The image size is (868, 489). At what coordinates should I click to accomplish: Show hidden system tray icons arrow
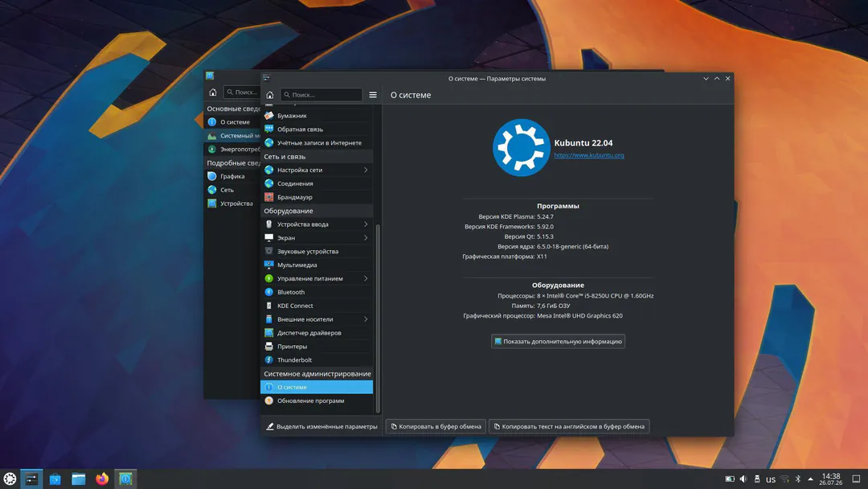pyautogui.click(x=810, y=479)
